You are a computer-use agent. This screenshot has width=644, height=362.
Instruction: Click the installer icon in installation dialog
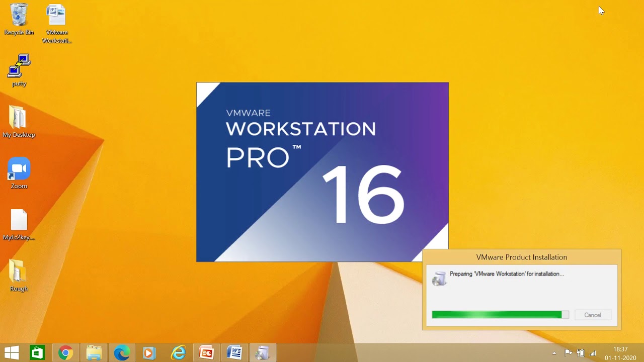pos(439,278)
